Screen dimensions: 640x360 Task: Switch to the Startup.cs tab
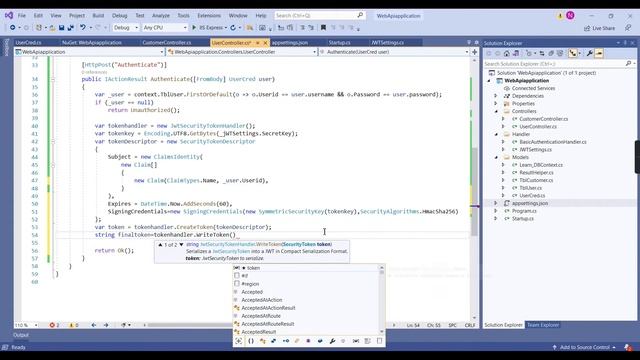340,42
